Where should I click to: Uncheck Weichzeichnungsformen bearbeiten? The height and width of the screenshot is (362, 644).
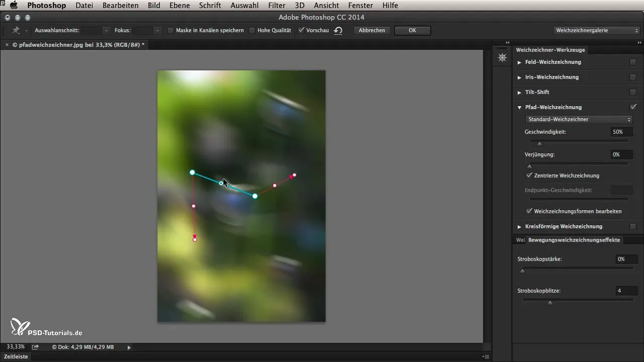(x=529, y=211)
